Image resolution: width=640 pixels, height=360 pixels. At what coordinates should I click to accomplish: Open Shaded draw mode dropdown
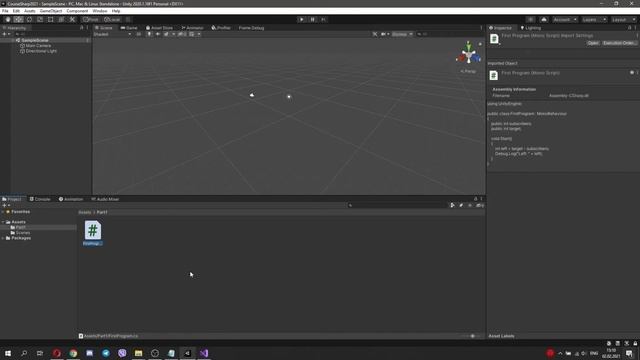[112, 34]
